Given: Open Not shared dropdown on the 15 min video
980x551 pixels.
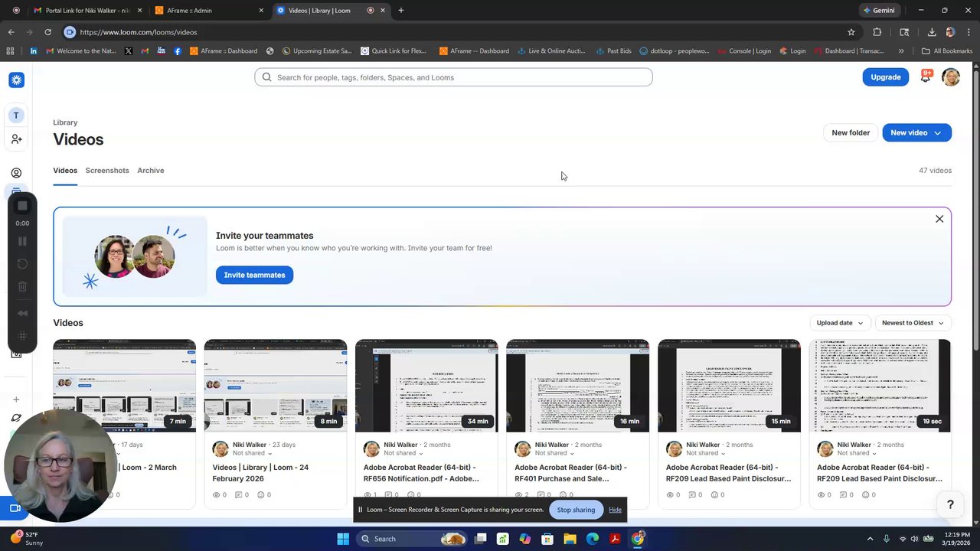Looking at the screenshot, I should (707, 453).
